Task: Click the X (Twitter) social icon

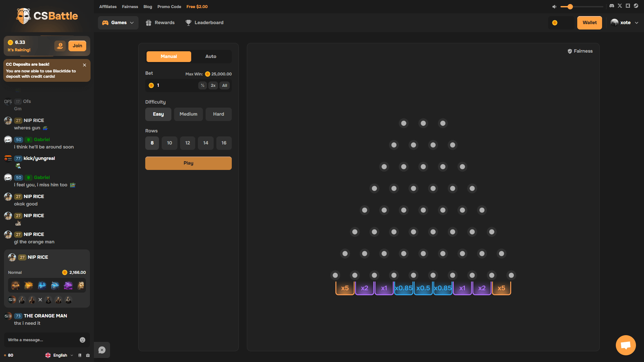Action: coord(620,6)
